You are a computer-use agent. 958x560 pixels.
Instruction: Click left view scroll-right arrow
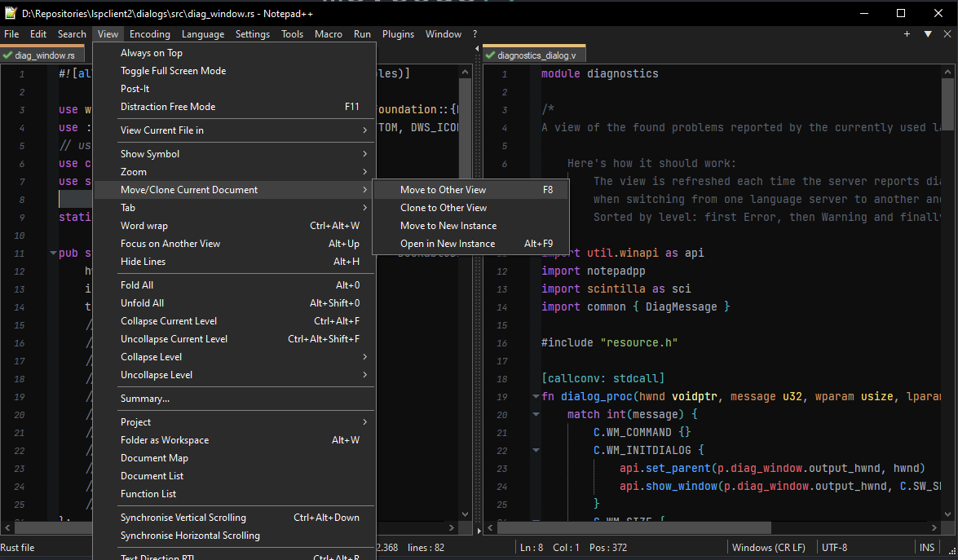coord(452,527)
